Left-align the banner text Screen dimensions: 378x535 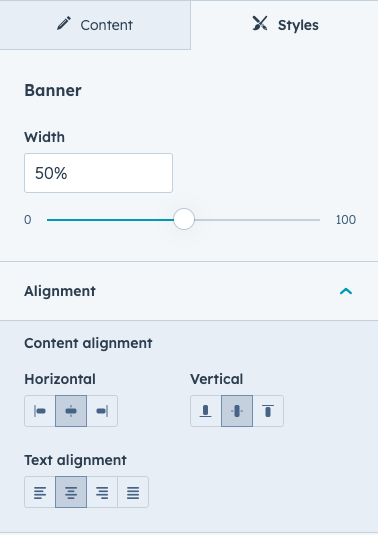pyautogui.click(x=40, y=492)
